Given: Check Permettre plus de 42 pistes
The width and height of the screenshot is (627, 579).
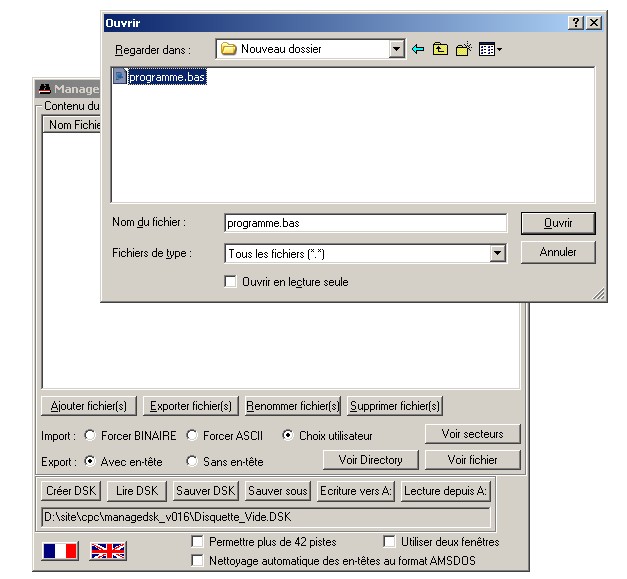Looking at the screenshot, I should [198, 542].
